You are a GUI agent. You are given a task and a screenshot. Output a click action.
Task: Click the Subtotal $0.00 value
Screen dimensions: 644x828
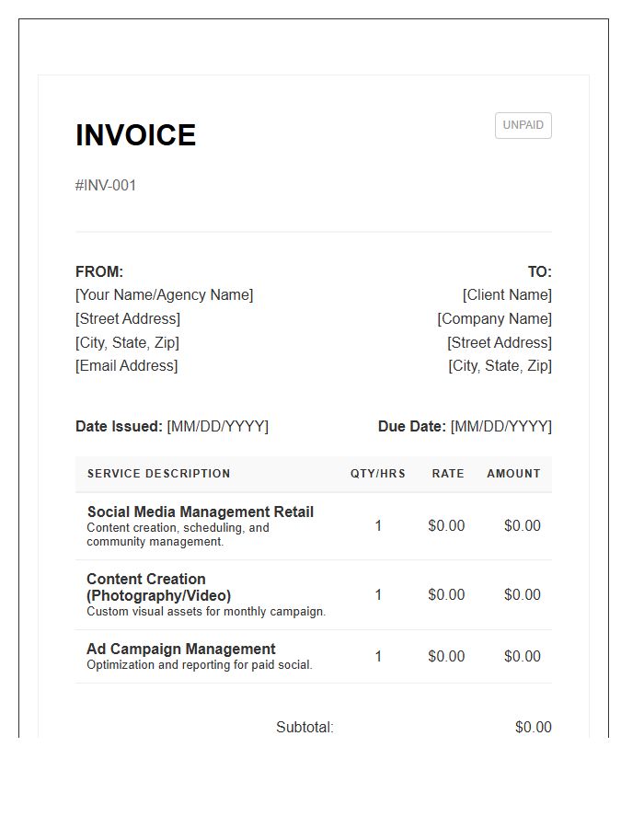coord(534,727)
